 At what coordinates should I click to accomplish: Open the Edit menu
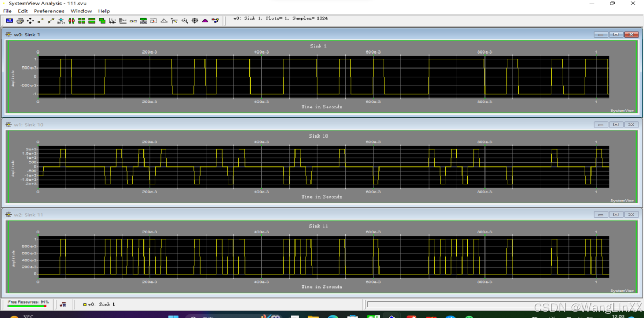[x=22, y=11]
